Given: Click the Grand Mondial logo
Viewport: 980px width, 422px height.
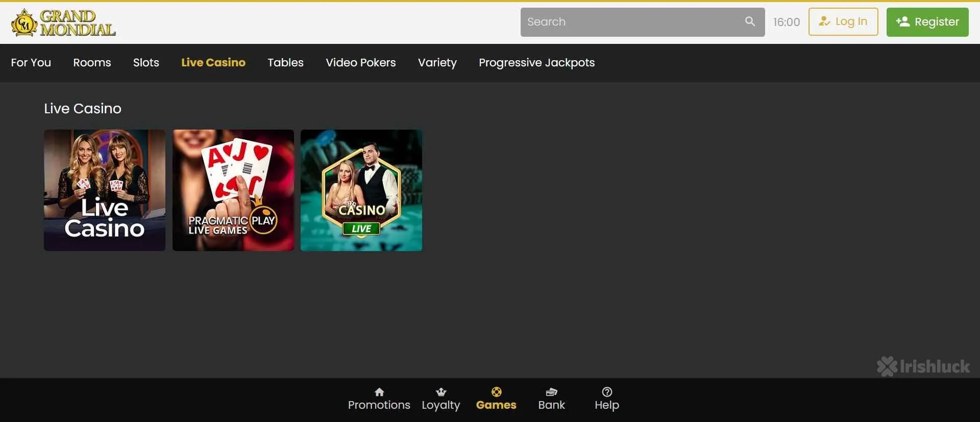Looking at the screenshot, I should 64,22.
